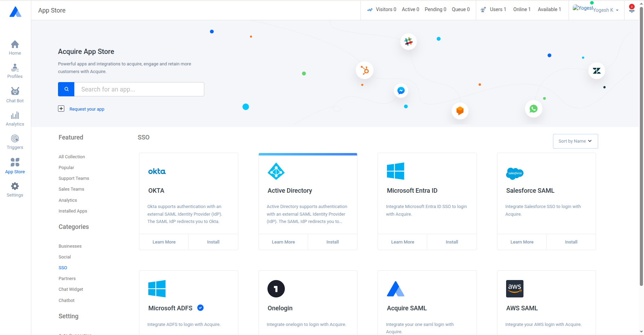Click the blue search magnifier button
Screen dimensions: 644x335
click(x=66, y=89)
